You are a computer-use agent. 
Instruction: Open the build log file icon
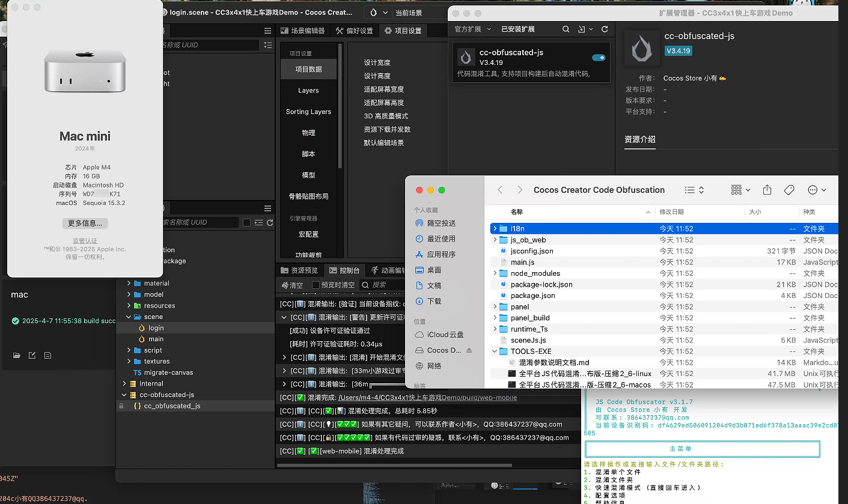(x=47, y=356)
